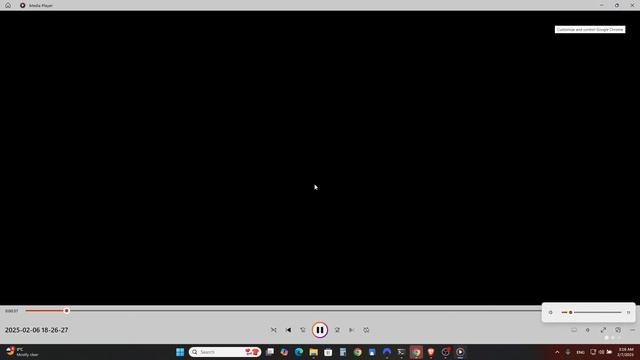Show hidden system tray icons

pyautogui.click(x=557, y=352)
